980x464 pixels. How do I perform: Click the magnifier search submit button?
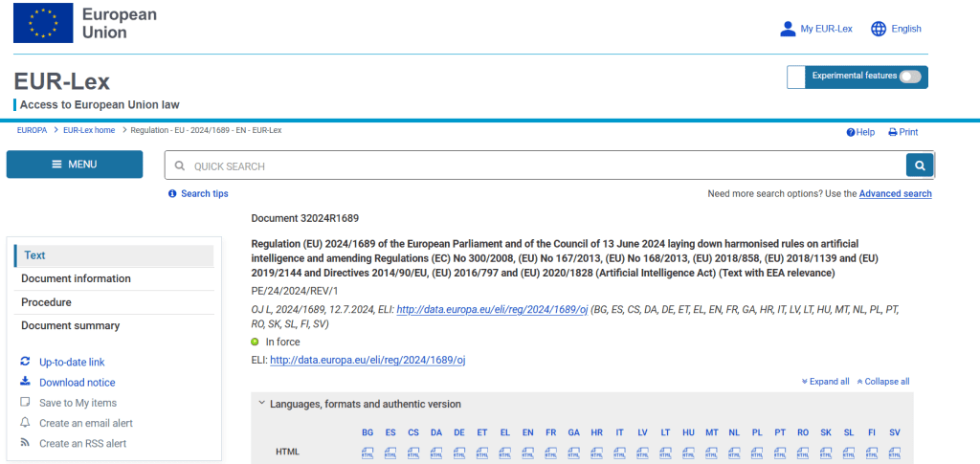920,166
